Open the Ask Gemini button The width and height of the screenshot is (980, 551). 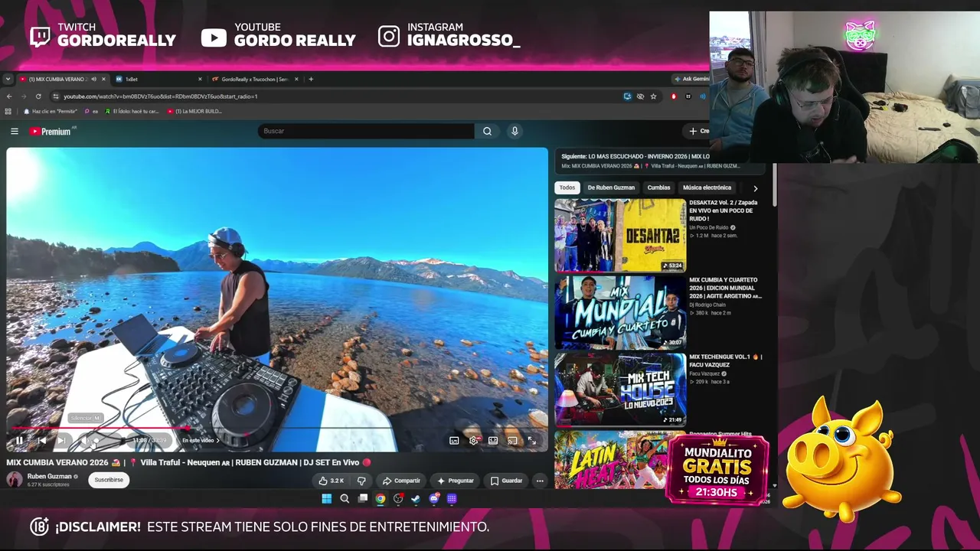(691, 79)
